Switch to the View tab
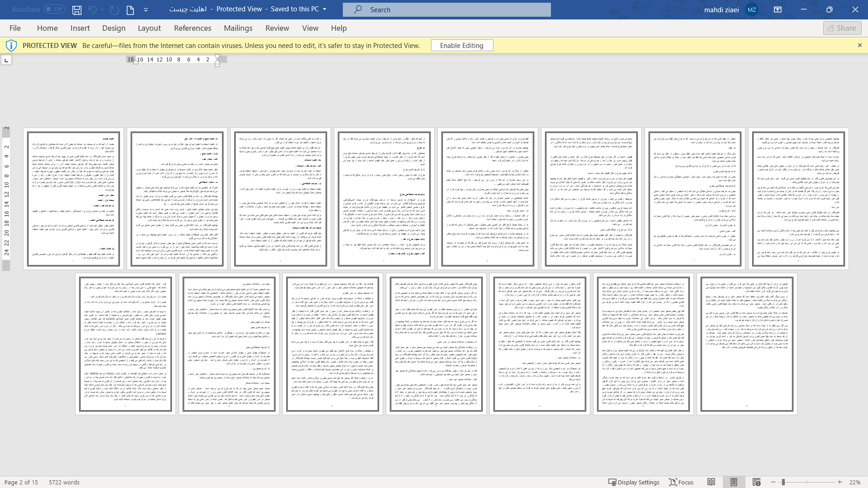Viewport: 868px width, 488px height. tap(310, 28)
